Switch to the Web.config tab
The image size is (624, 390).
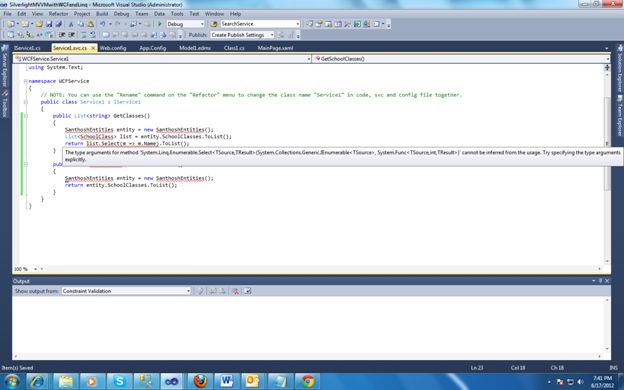pos(113,48)
